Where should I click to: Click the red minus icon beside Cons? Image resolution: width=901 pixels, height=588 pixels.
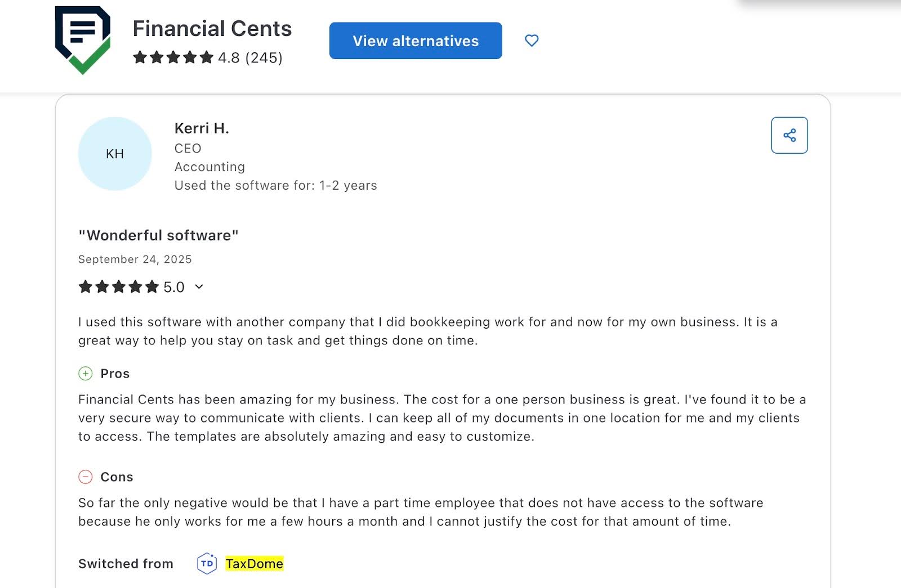pos(85,477)
